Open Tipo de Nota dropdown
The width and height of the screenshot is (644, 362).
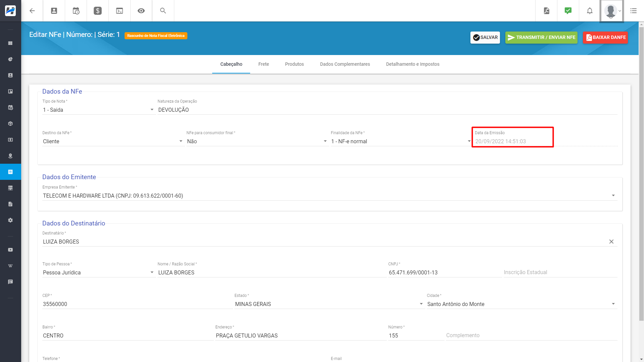point(98,110)
